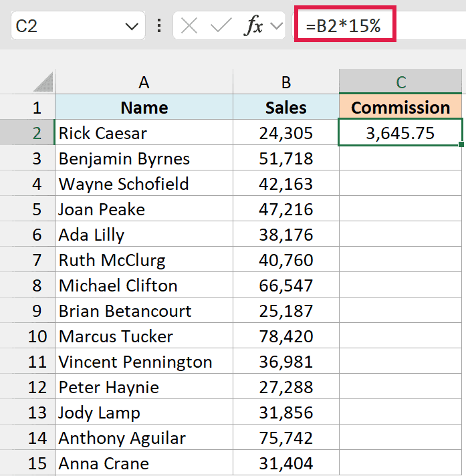Select the Benjamin Byrnes cell
Screen dimensions: 466x476
tap(144, 158)
